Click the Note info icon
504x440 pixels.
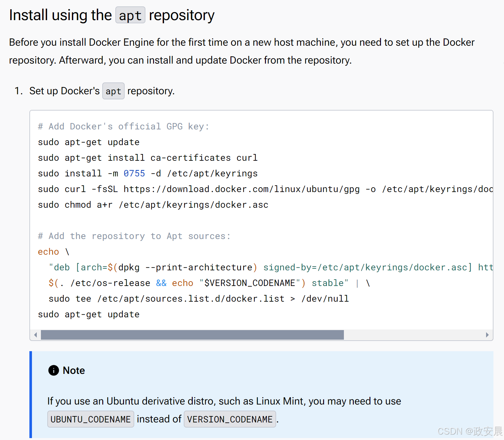click(x=54, y=370)
